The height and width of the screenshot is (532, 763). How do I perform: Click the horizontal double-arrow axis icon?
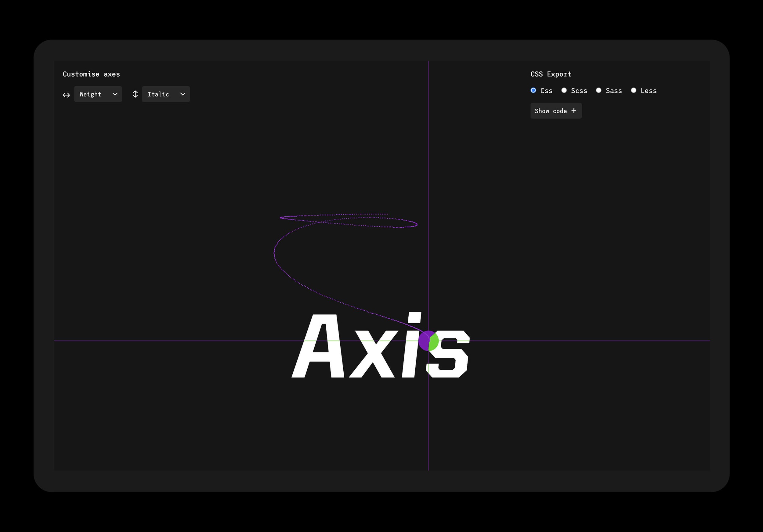coord(66,95)
